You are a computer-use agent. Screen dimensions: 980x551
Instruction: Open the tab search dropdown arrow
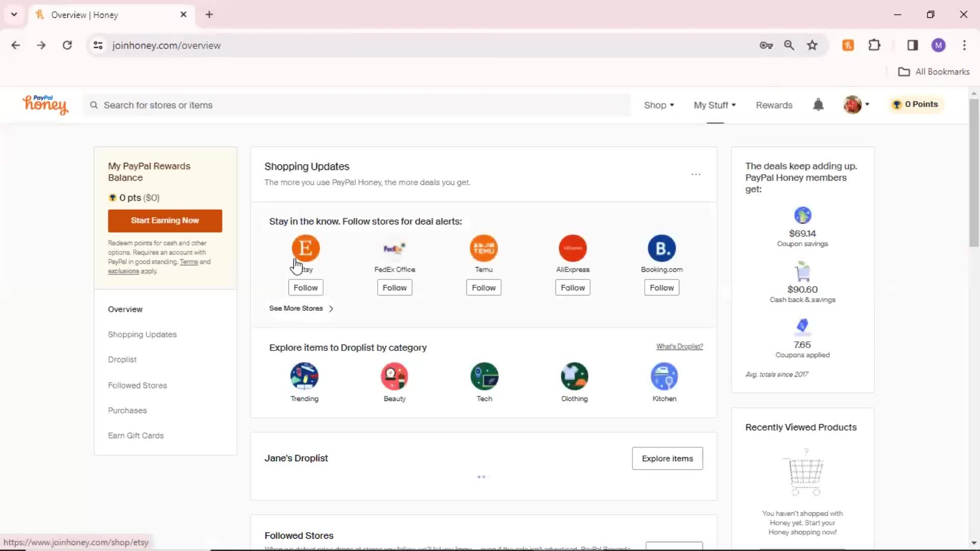pyautogui.click(x=14, y=15)
